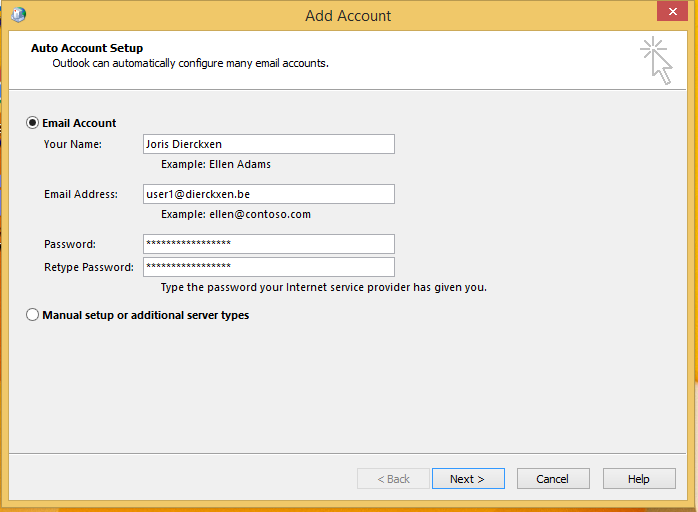Click the cursor wizard icon in the header
The height and width of the screenshot is (512, 698).
coord(656,61)
